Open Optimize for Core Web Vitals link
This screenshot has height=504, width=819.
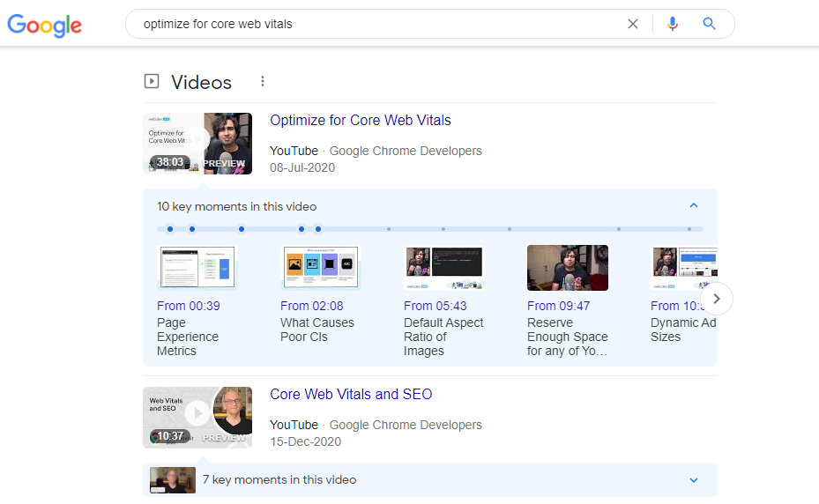click(x=360, y=121)
